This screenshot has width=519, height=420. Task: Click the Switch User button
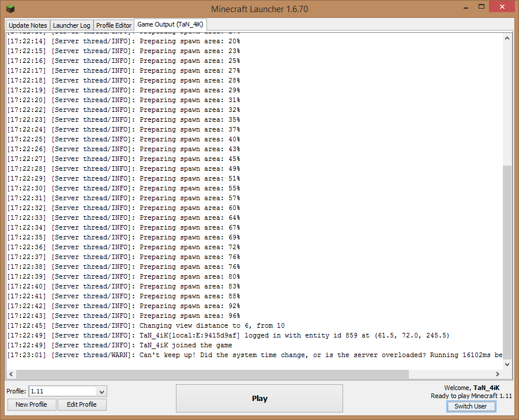[471, 406]
